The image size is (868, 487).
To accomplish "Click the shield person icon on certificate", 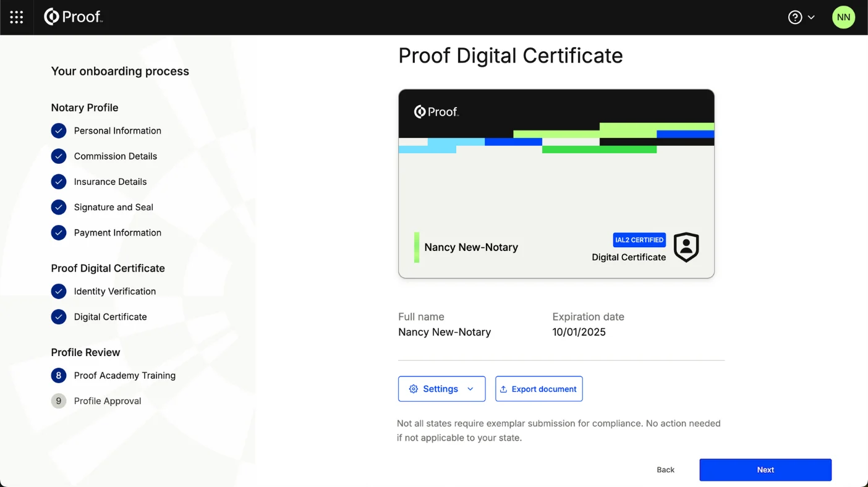I will [686, 247].
